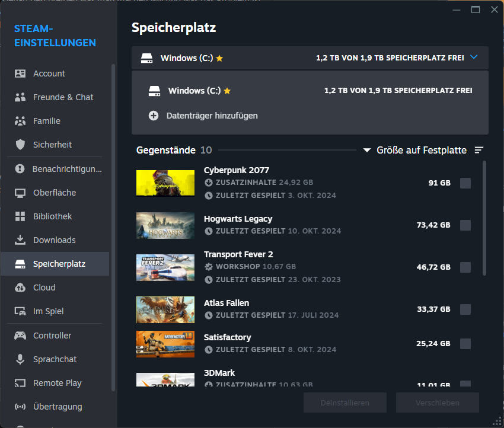Open the Downloads settings section

[x=55, y=240]
